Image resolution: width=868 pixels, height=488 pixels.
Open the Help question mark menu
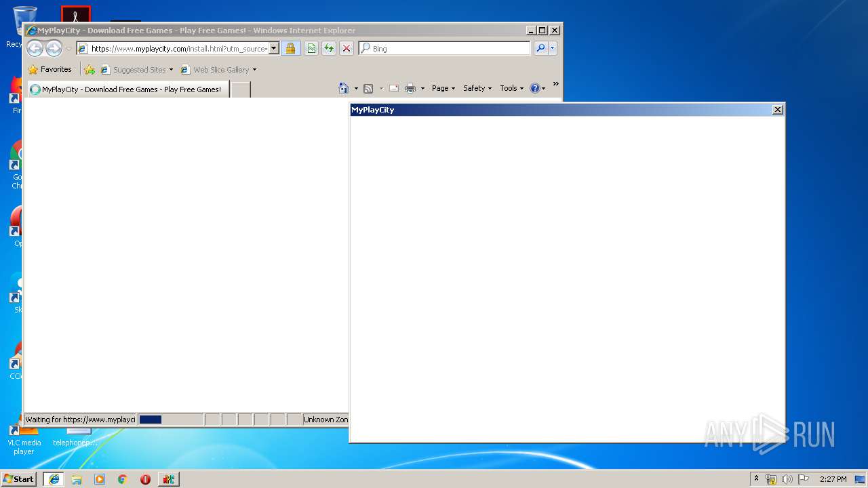(537, 88)
